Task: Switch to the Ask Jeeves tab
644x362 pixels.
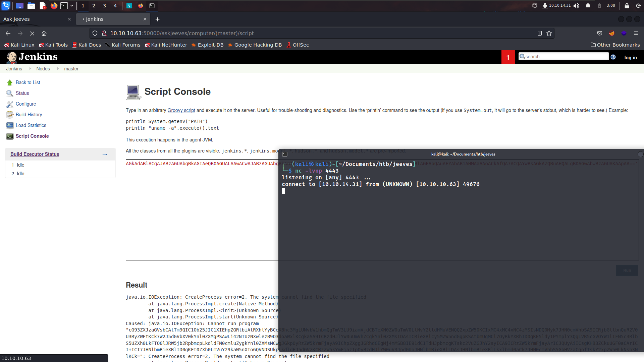Action: (x=37, y=19)
